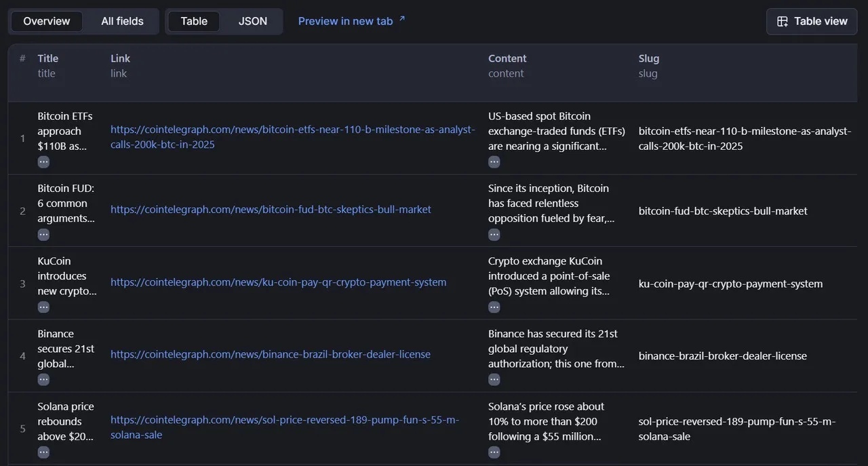Click the Table view grid icon
This screenshot has width=868, height=466.
tap(783, 22)
